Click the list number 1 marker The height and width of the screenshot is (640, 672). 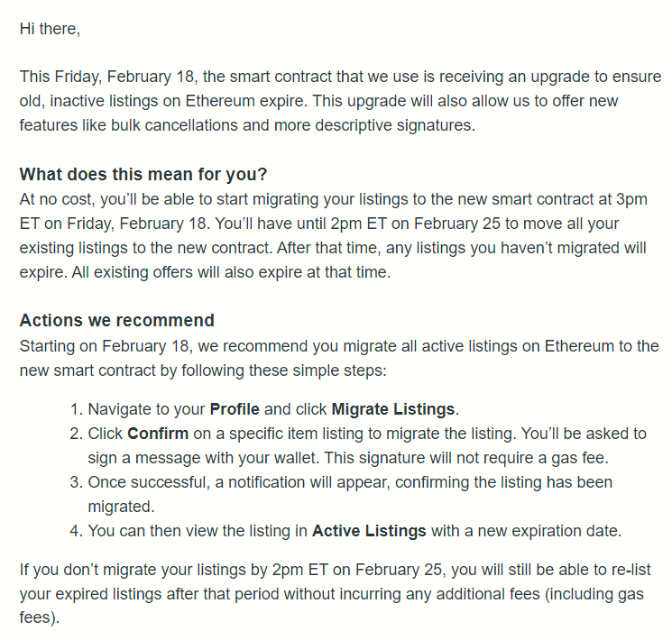(76, 409)
